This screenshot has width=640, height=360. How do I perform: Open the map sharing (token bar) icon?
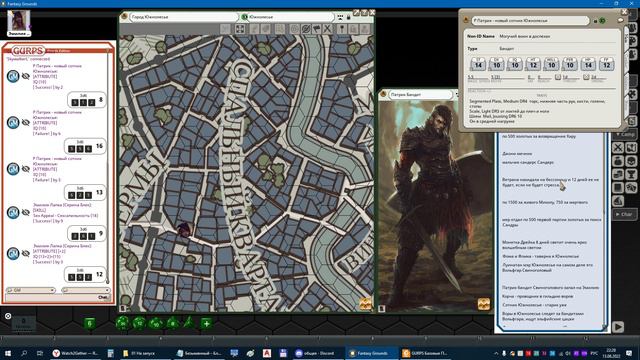[x=340, y=17]
